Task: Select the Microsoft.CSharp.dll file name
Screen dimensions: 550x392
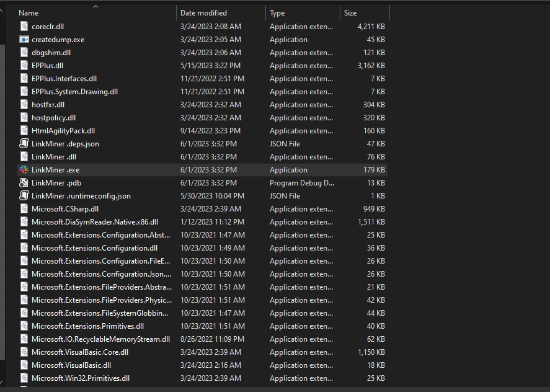Action: pos(65,208)
